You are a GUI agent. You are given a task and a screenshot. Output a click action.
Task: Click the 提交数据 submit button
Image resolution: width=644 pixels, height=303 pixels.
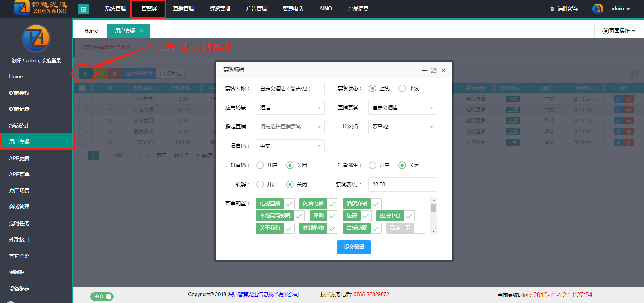(x=354, y=247)
